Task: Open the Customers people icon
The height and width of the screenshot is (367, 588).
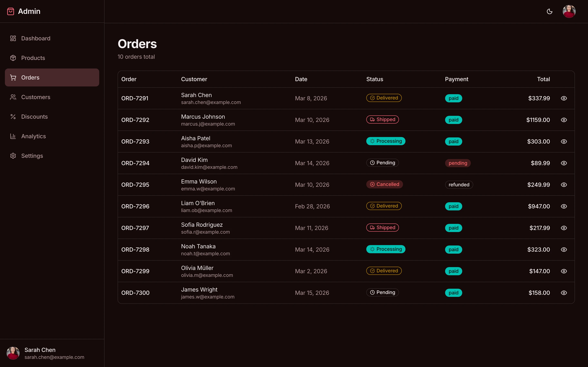Action: tap(13, 97)
